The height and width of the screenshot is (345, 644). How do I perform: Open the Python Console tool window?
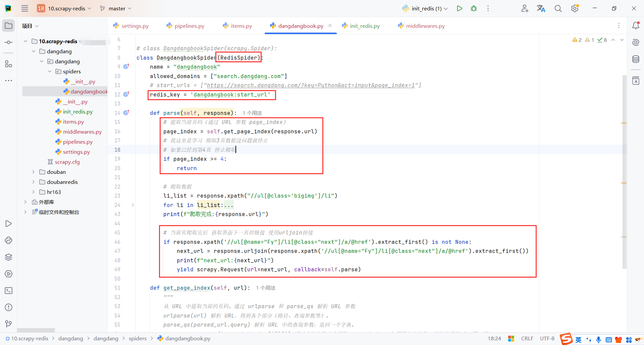9,240
